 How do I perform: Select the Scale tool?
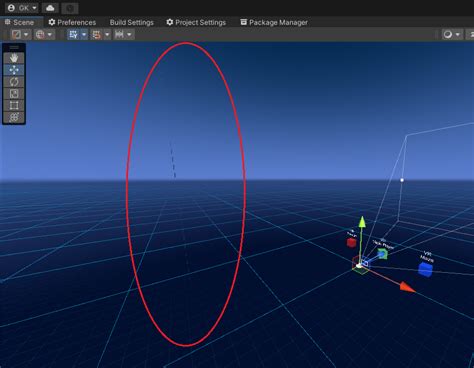[x=14, y=94]
